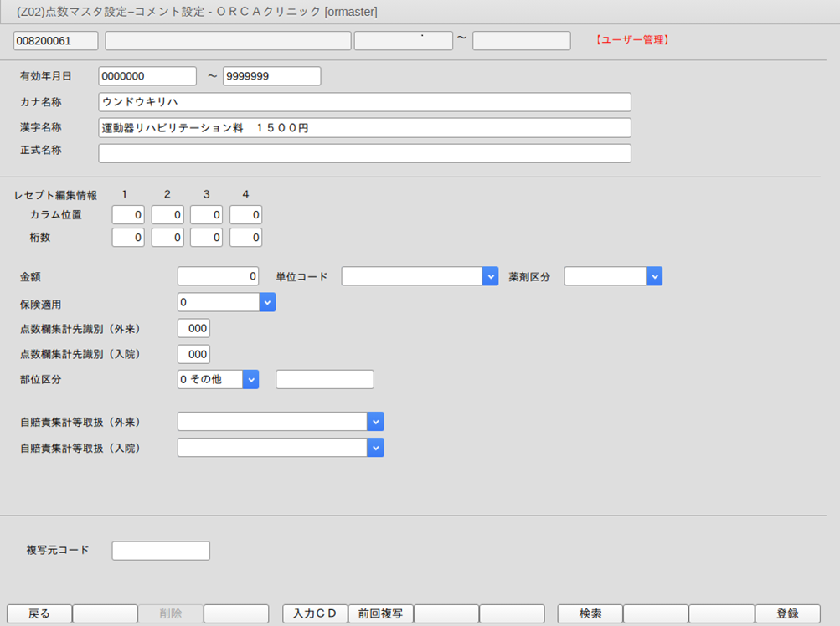The width and height of the screenshot is (840, 626).
Task: Expand the 部位区分 dropdown arrow
Action: tap(250, 379)
